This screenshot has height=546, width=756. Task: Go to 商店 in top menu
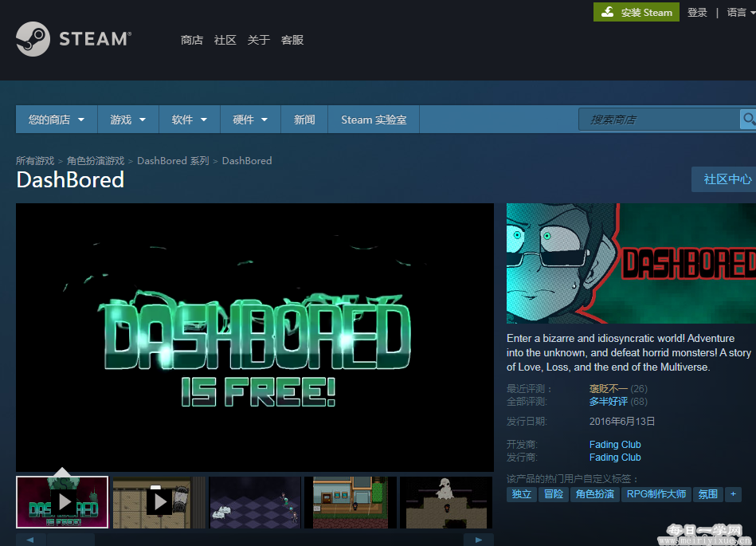[192, 40]
